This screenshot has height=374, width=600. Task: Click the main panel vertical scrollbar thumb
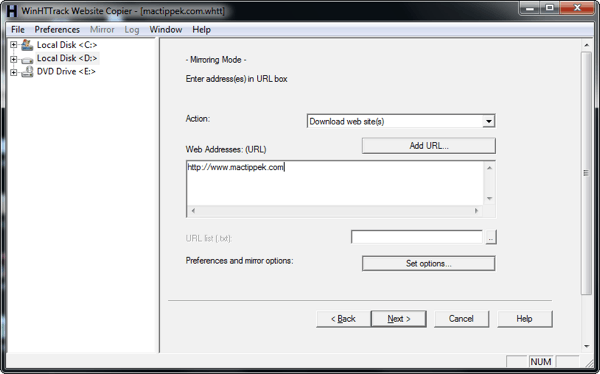point(586,173)
